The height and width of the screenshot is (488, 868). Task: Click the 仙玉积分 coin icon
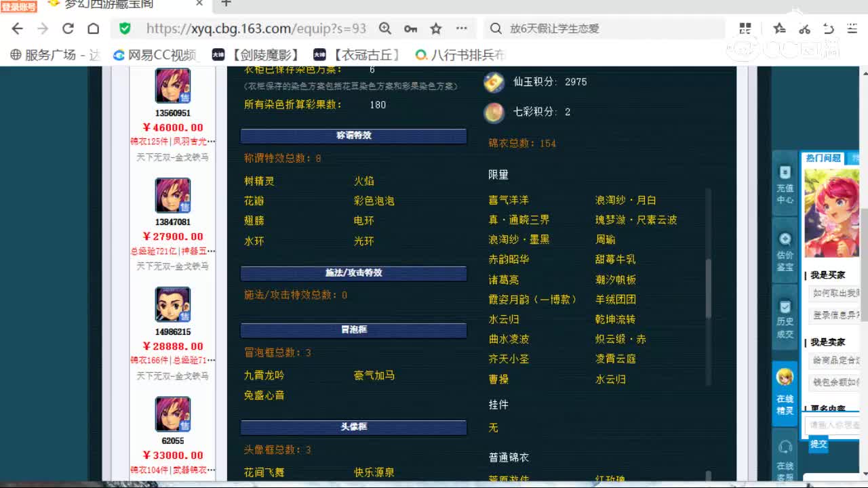pos(494,82)
